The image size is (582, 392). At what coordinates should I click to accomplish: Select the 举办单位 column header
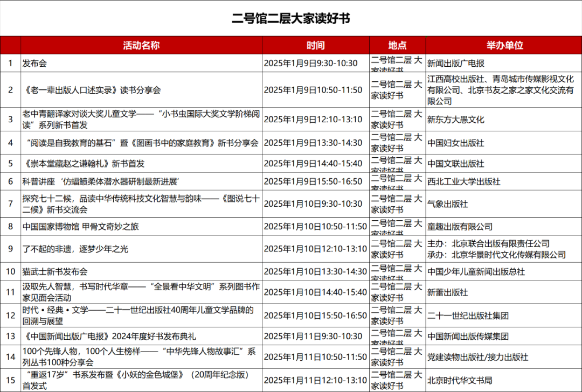pos(503,46)
